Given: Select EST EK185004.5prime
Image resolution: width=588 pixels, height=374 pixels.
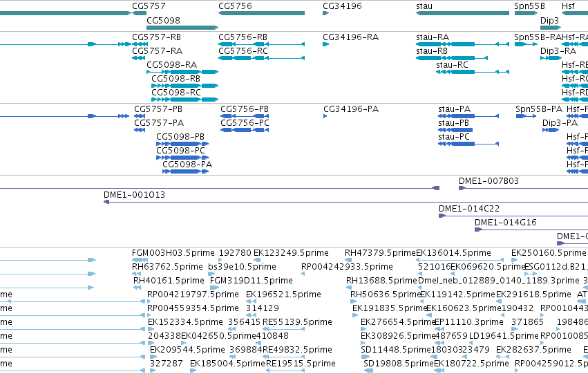Looking at the screenshot, I should [227, 364].
